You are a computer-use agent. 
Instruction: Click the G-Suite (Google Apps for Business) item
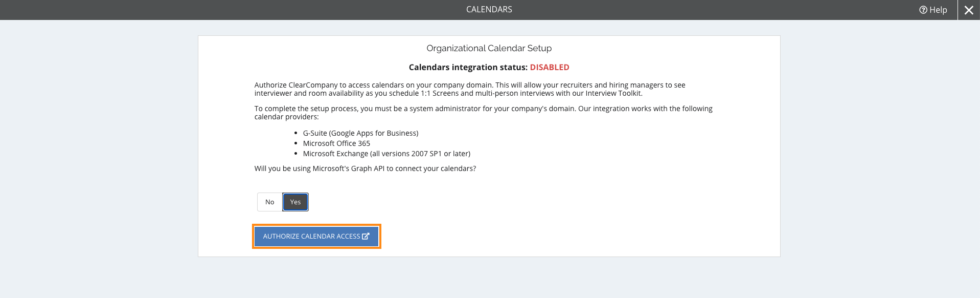point(360,133)
